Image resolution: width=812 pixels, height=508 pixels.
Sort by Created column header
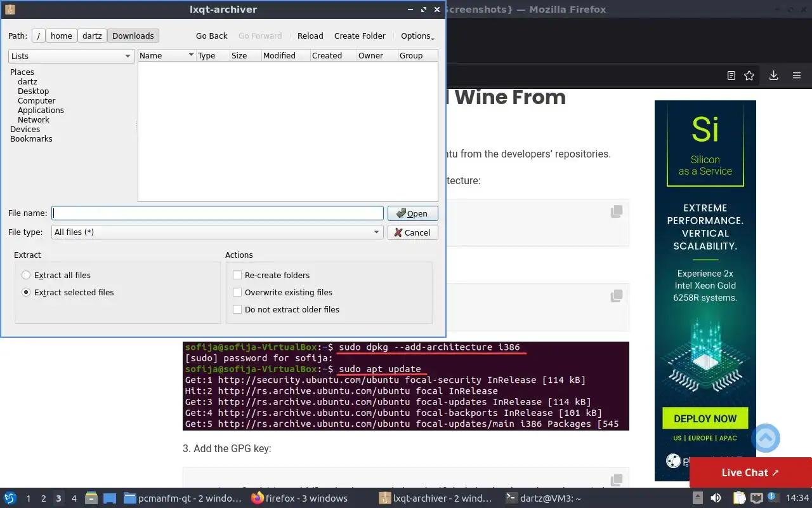(x=333, y=56)
